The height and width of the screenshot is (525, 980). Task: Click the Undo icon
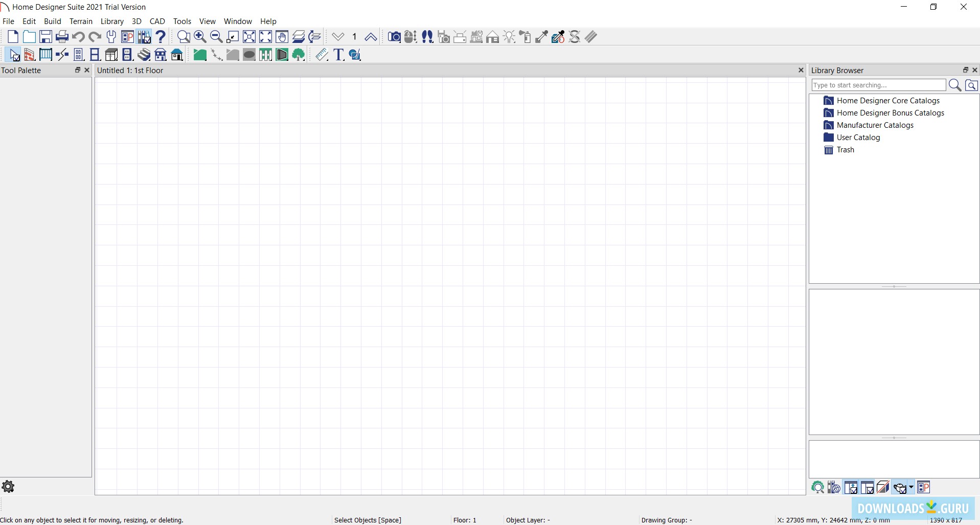point(78,36)
